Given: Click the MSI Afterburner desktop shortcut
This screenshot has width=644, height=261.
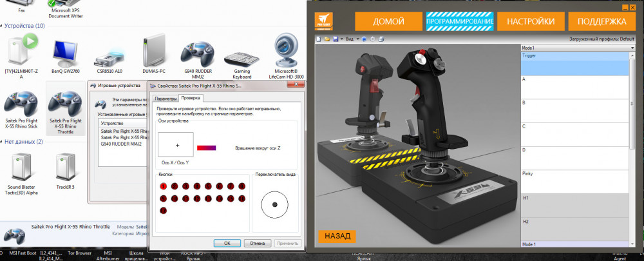Looking at the screenshot, I should [x=108, y=255].
